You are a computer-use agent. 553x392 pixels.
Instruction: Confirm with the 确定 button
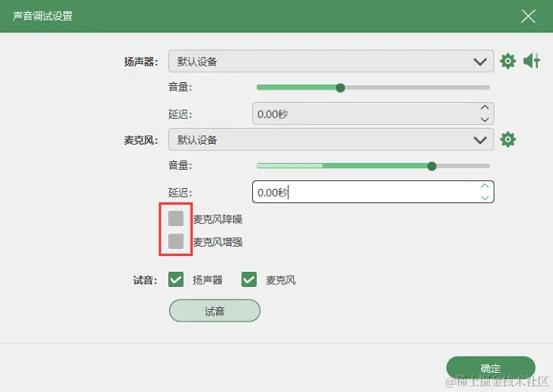[491, 368]
